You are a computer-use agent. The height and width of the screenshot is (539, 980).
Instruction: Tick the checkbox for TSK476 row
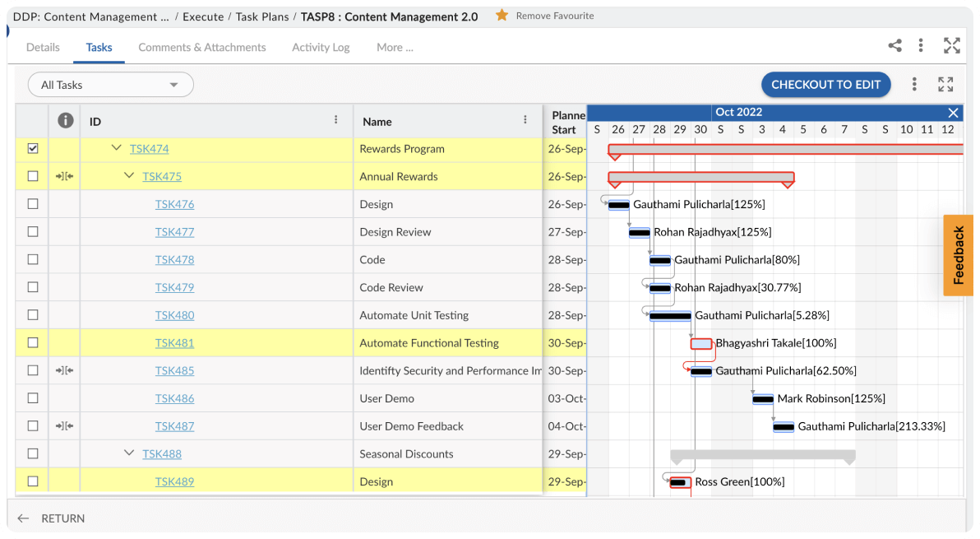pos(33,204)
